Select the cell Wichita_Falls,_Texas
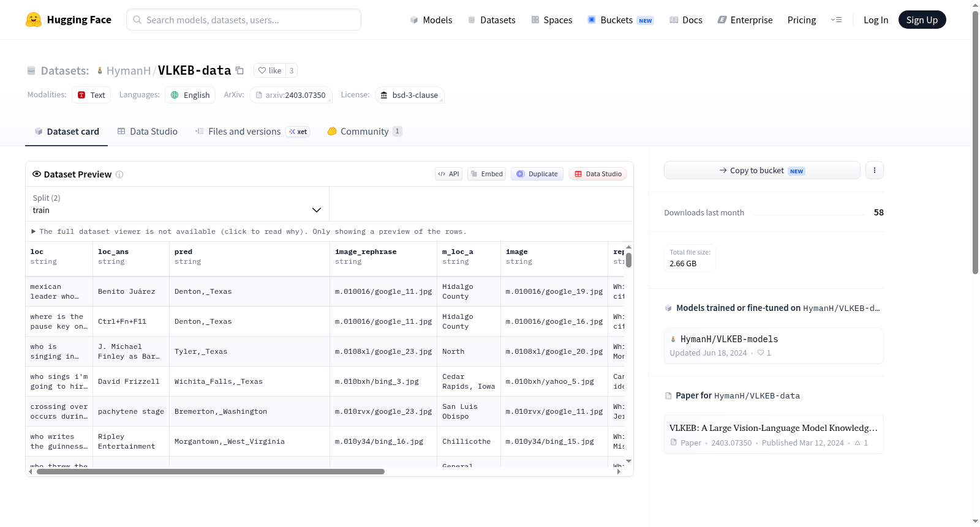This screenshot has width=980, height=527. (x=250, y=381)
